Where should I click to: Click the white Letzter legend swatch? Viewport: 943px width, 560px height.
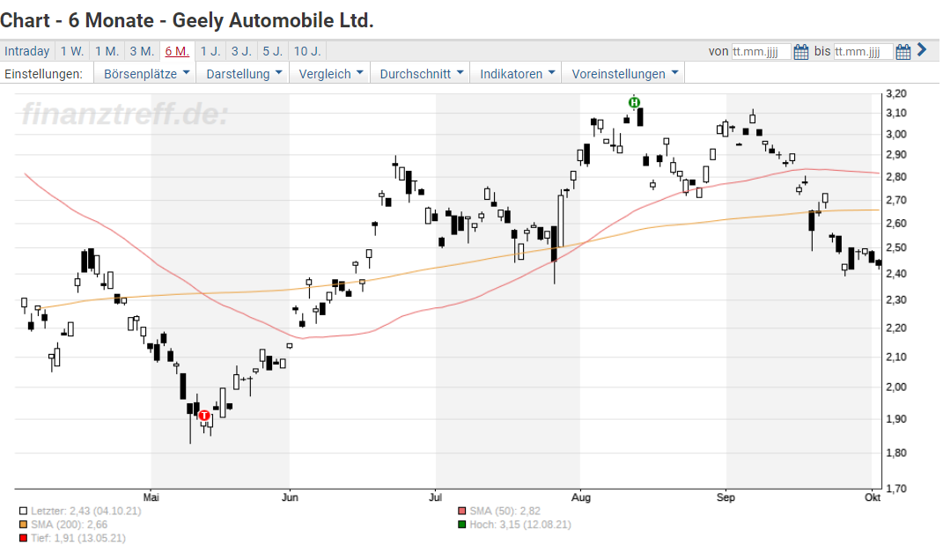[x=24, y=512]
